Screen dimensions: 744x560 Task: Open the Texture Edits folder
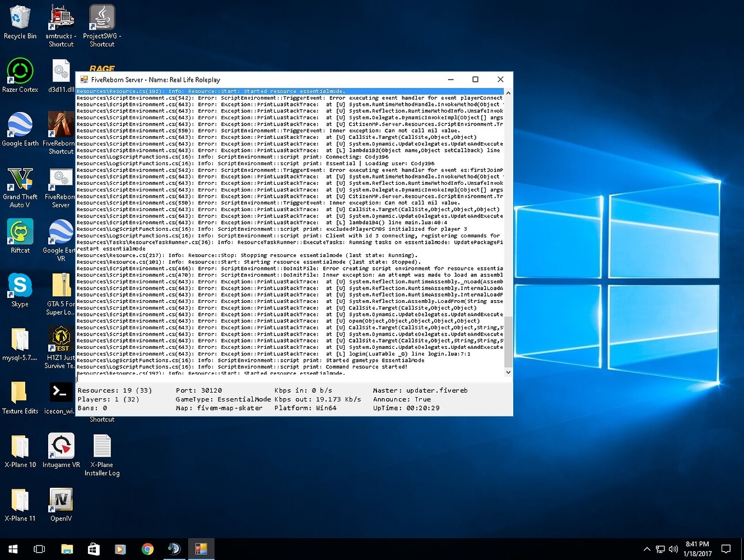pos(20,398)
